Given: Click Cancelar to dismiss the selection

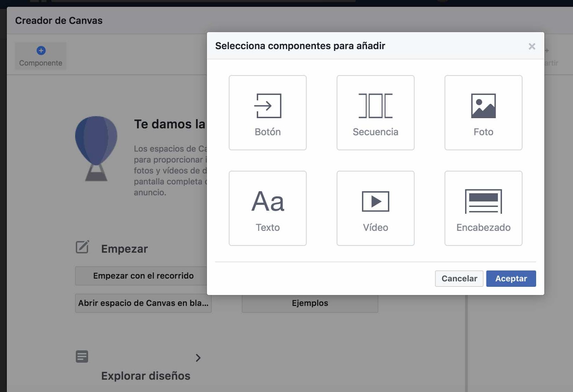Looking at the screenshot, I should click(459, 279).
